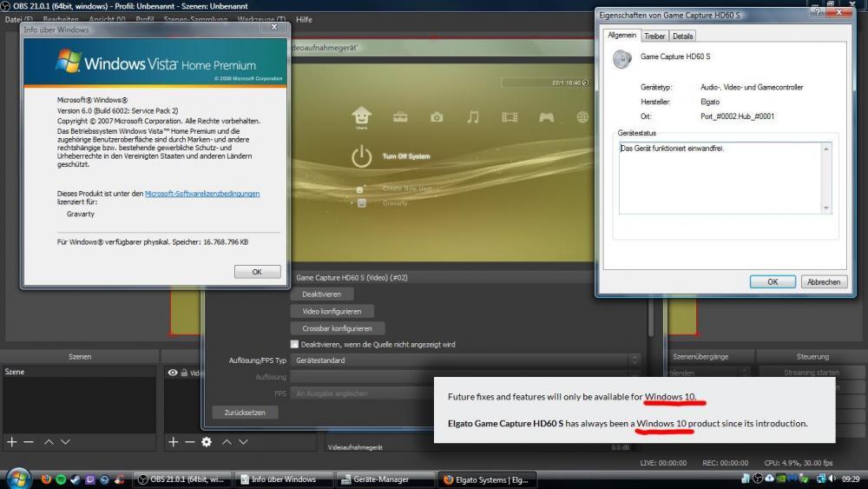Open volume control in system tray
Viewport: 868px width, 489px height.
pos(832,479)
